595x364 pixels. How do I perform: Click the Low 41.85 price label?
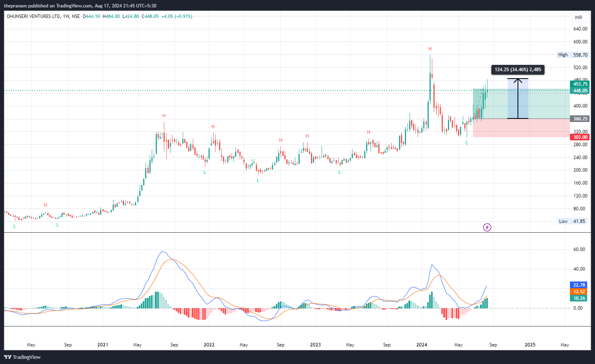(573, 221)
